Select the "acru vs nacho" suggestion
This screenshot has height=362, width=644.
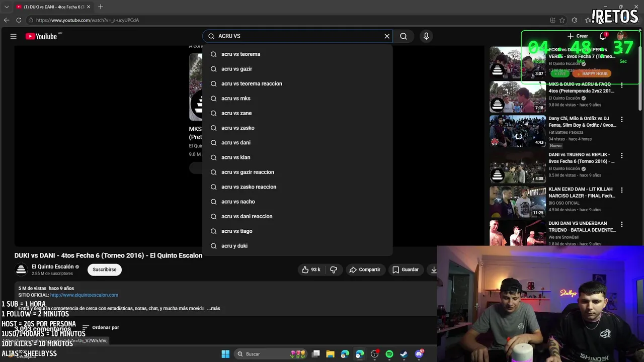pos(297,202)
